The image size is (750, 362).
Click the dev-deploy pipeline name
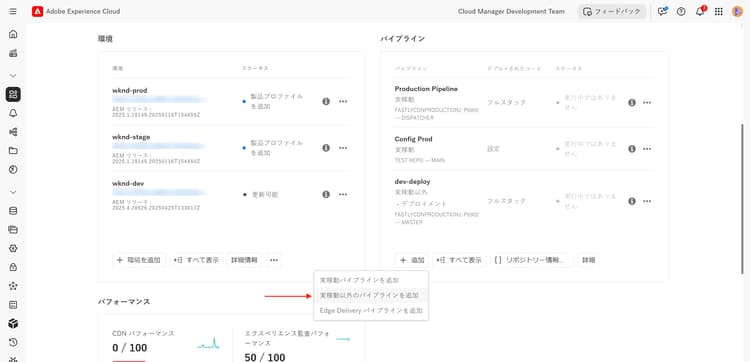click(x=413, y=182)
